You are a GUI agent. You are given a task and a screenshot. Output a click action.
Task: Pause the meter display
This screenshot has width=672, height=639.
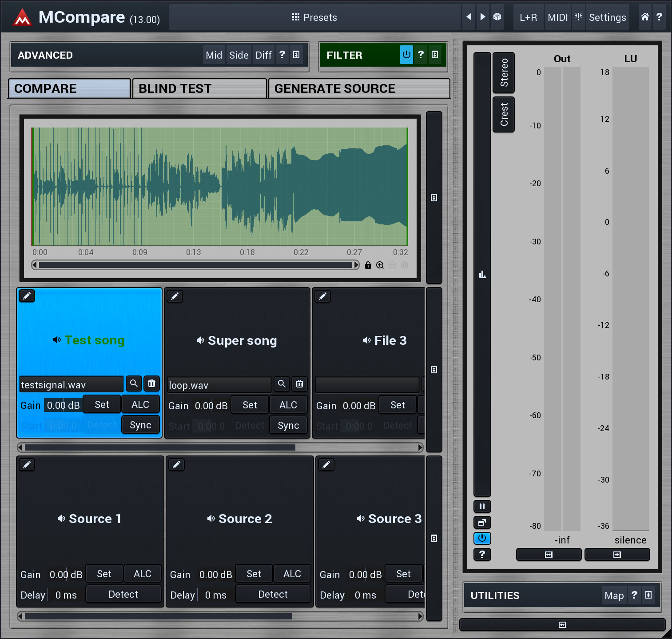[x=482, y=506]
